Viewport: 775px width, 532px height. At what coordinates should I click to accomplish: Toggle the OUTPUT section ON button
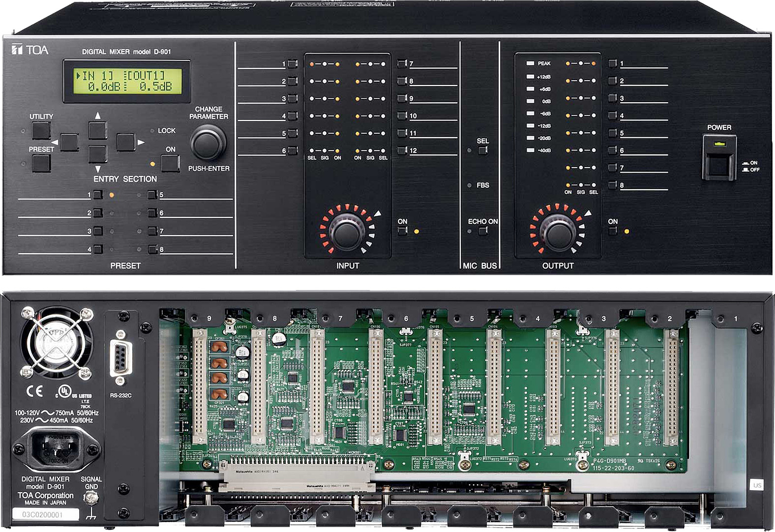tap(613, 231)
